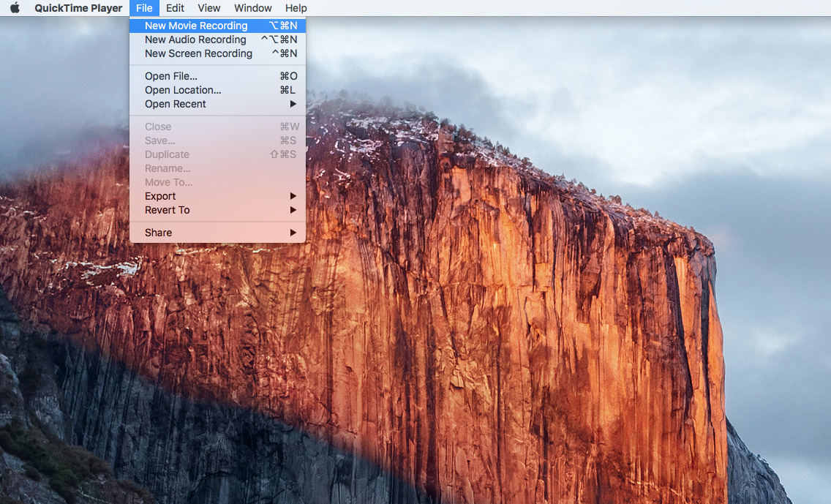Viewport: 831px width, 504px height.
Task: Open the Edit menu
Action: [175, 8]
